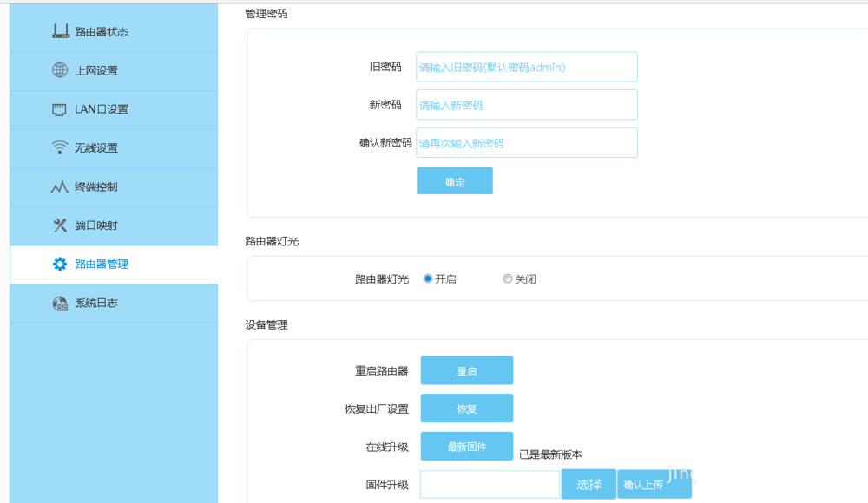Viewport: 868px width, 503px height.
Task: Click the 新密码 input box
Action: tap(526, 104)
